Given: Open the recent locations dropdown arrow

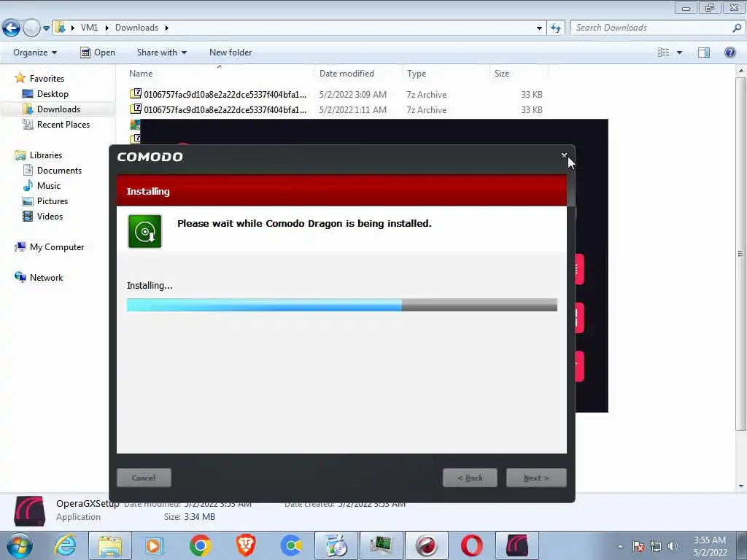Looking at the screenshot, I should click(46, 28).
